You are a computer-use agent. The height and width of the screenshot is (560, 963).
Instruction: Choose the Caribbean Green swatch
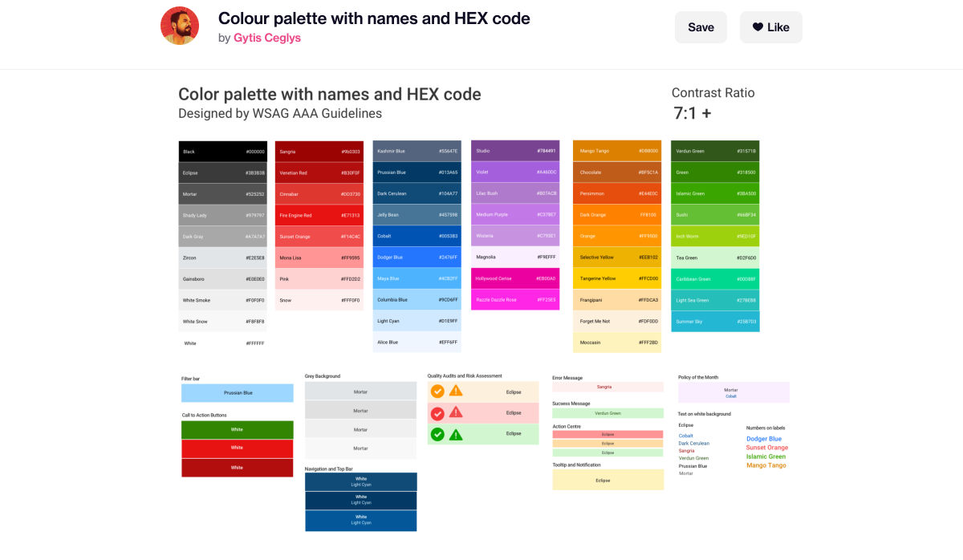tap(715, 278)
